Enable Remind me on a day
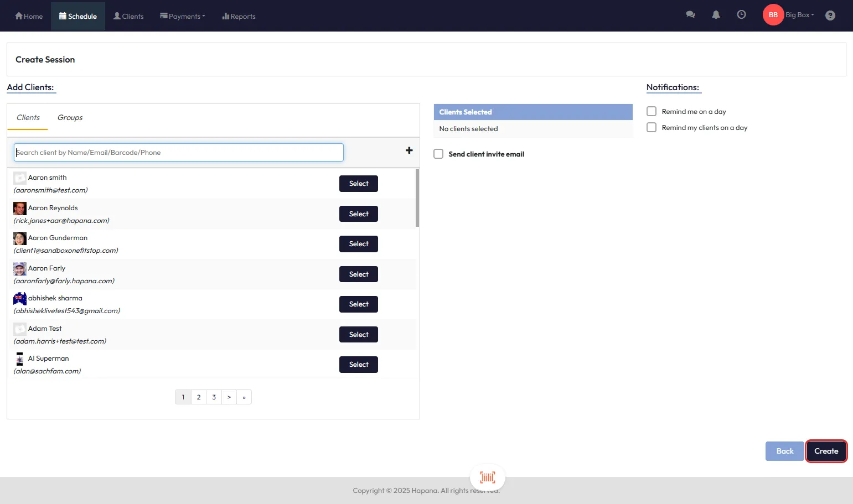 (x=652, y=111)
